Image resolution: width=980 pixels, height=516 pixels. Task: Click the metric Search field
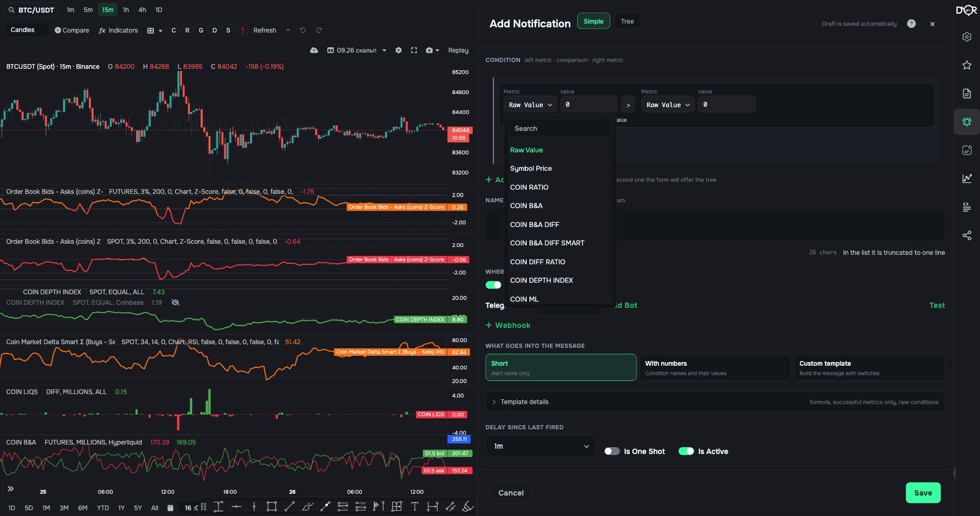point(560,128)
